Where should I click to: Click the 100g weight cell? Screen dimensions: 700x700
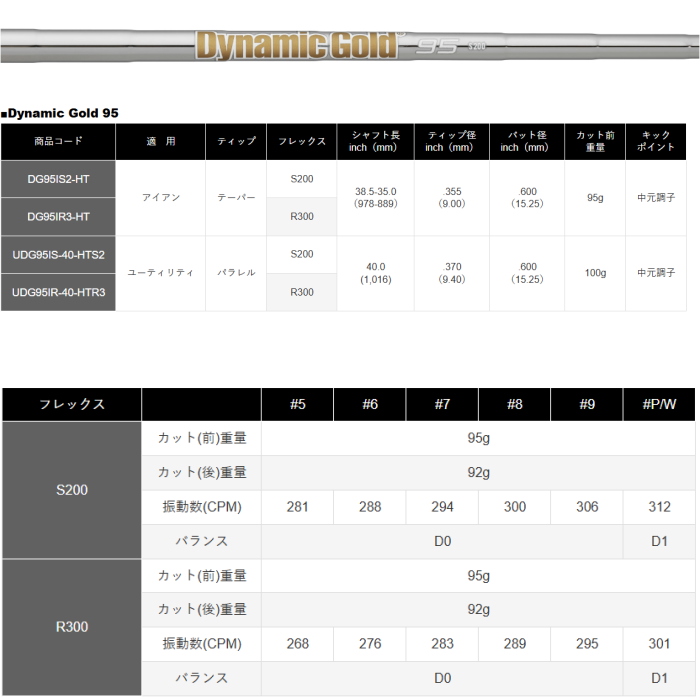pos(595,273)
